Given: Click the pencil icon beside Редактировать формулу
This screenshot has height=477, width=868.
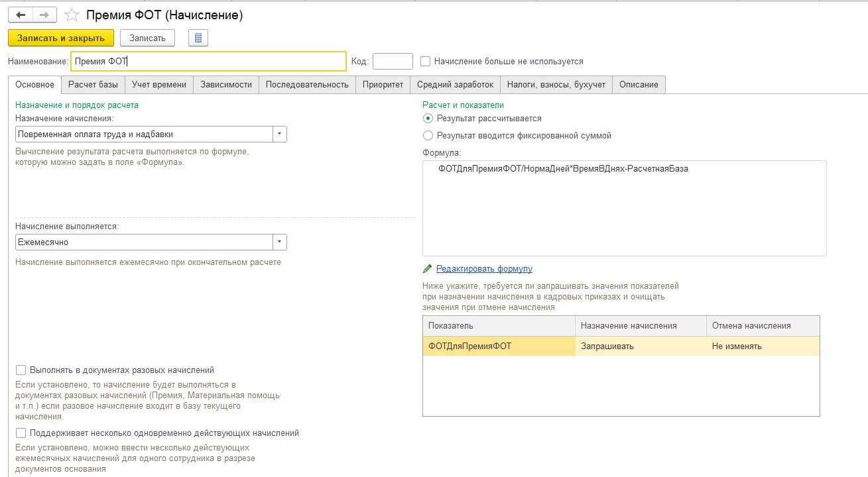Looking at the screenshot, I should tap(428, 269).
